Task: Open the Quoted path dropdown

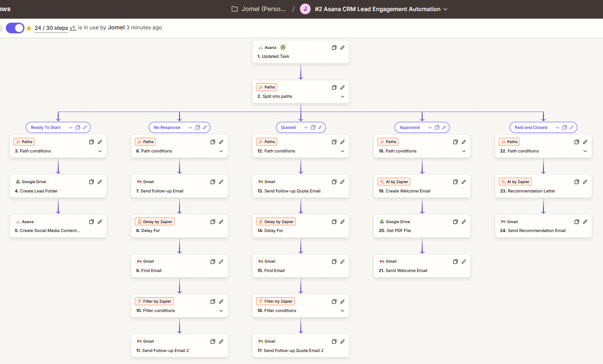Action: [x=305, y=128]
